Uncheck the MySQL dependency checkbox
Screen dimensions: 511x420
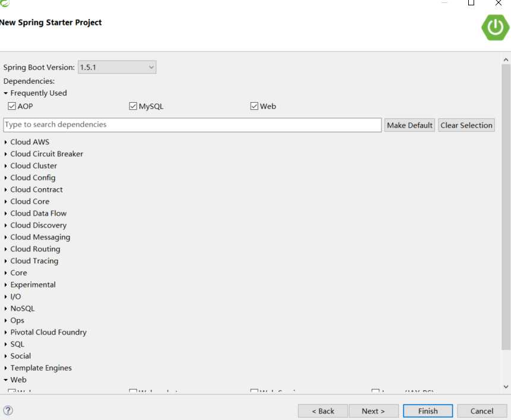coord(133,106)
